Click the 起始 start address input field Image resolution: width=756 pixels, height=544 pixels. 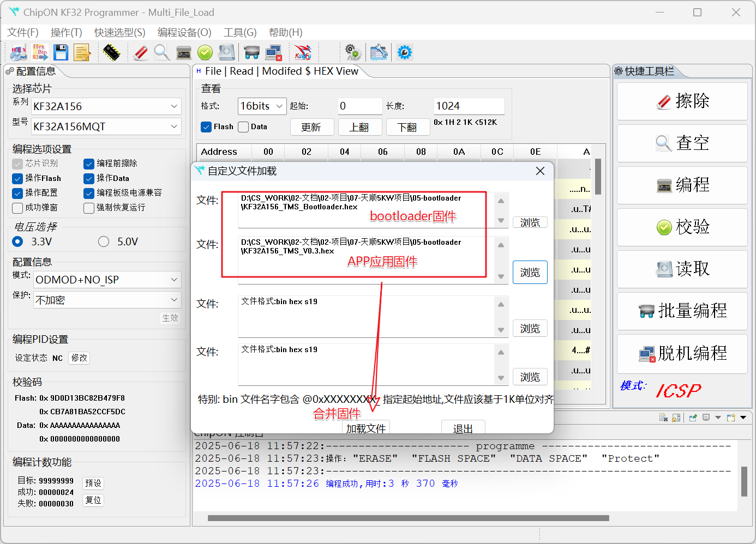[360, 106]
